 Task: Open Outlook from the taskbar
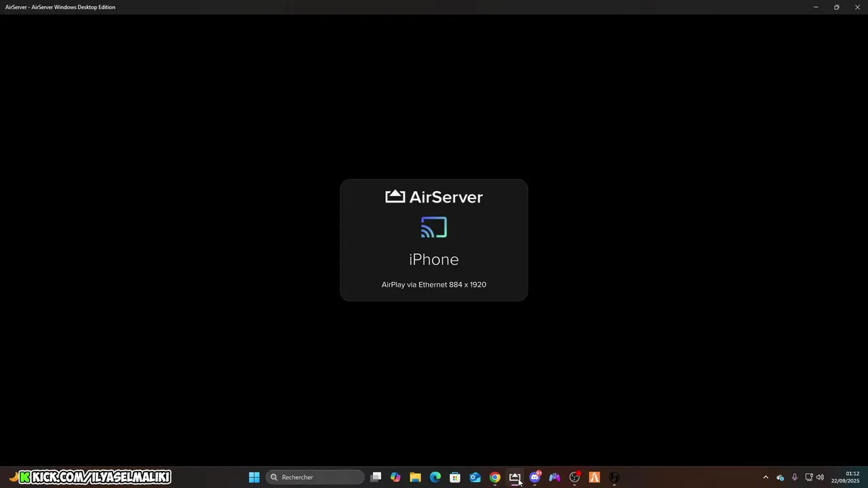(x=475, y=477)
